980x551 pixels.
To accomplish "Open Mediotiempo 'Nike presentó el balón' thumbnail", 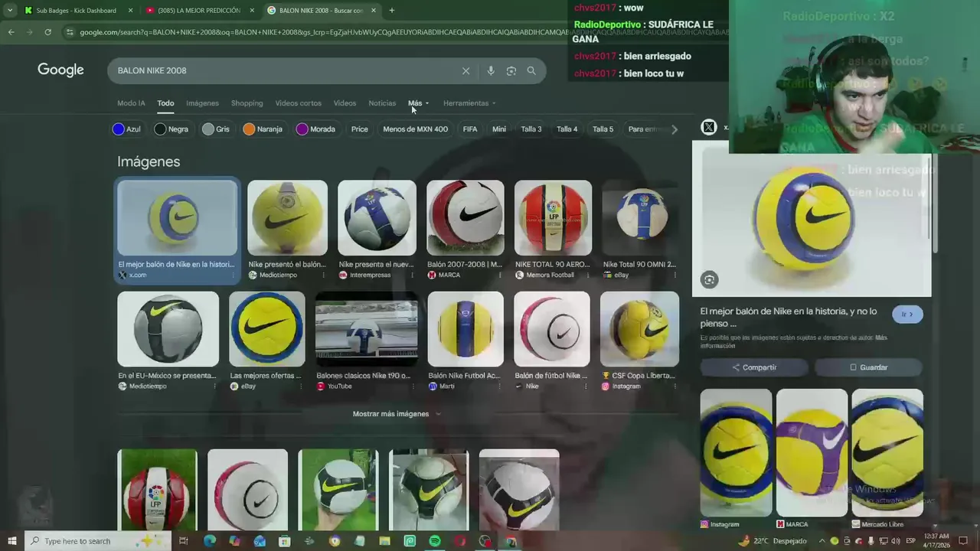I will (x=288, y=218).
